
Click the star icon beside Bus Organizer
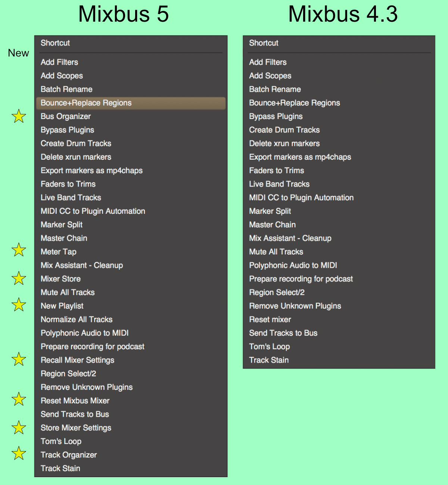(19, 116)
